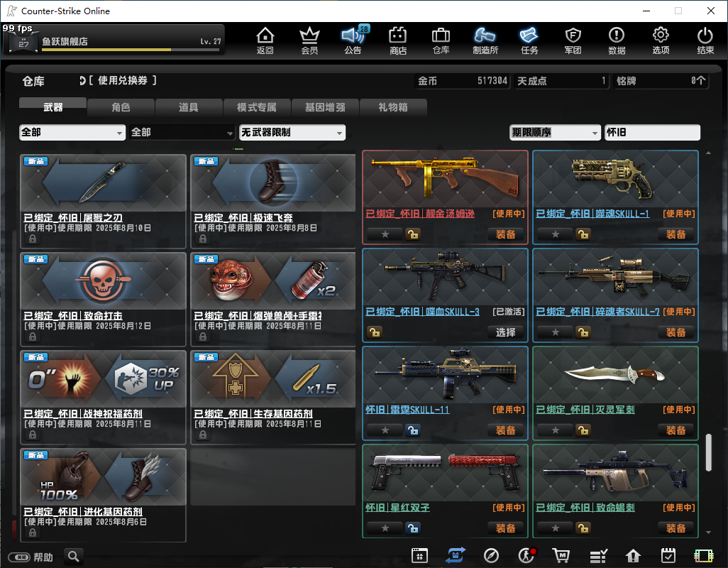Open the gift window icon in bottom bar
728x568 pixels.
(419, 555)
